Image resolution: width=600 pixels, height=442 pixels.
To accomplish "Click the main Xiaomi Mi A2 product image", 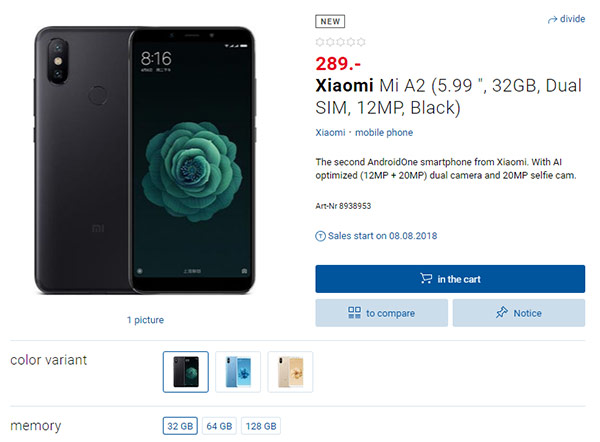I will click(145, 160).
